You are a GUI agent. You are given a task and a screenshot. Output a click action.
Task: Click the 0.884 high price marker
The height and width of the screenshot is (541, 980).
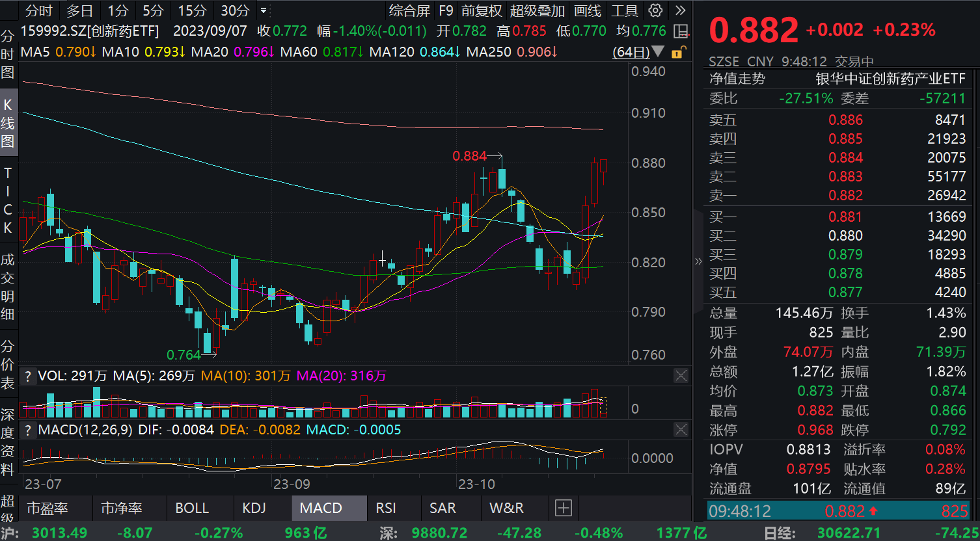coord(469,156)
